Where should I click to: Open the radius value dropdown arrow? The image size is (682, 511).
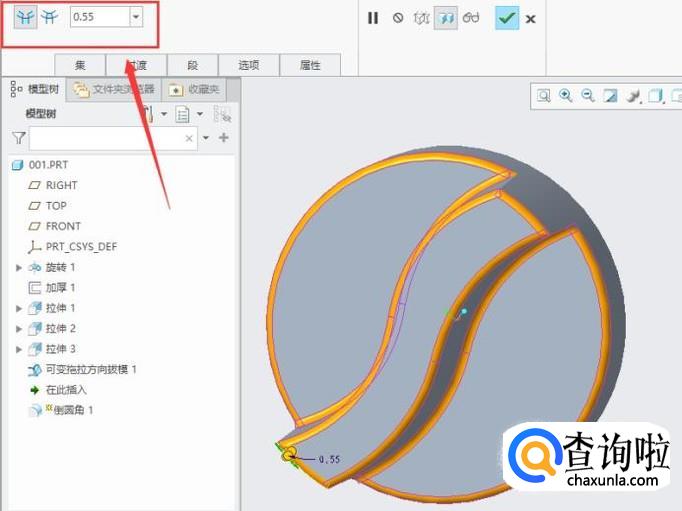pos(136,17)
